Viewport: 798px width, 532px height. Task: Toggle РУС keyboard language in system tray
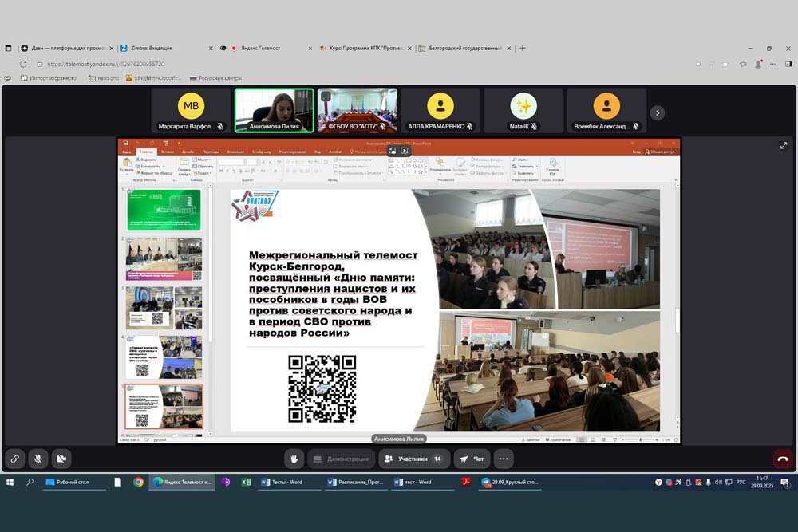[x=740, y=482]
